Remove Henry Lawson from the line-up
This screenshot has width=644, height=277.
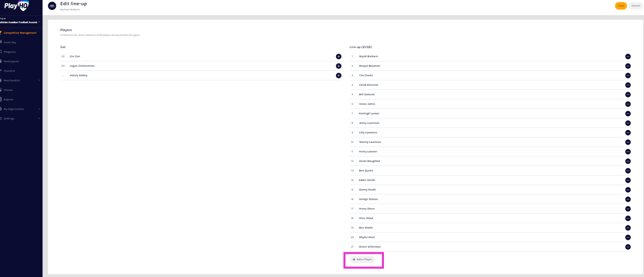pos(628,151)
